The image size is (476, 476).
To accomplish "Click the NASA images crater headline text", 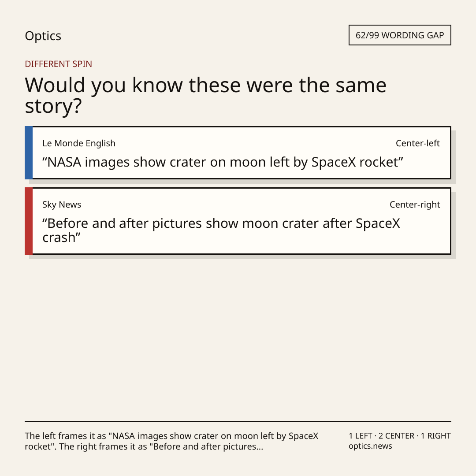I will click(x=223, y=162).
